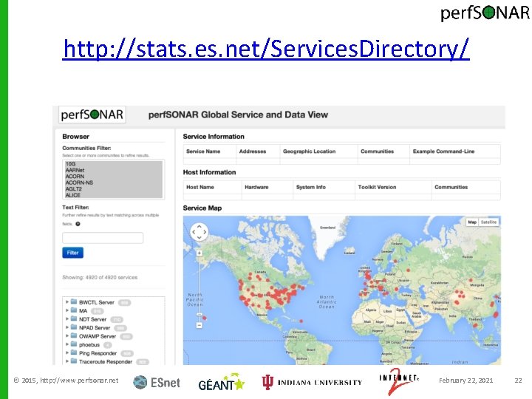The image size is (532, 399).
Task: Click the red marker near Hawaii
Action: click(x=205, y=318)
